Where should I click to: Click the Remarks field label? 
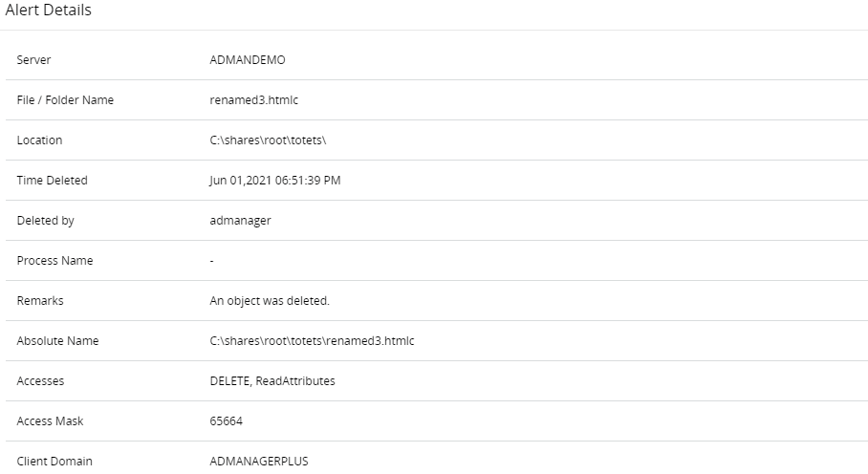tap(40, 301)
